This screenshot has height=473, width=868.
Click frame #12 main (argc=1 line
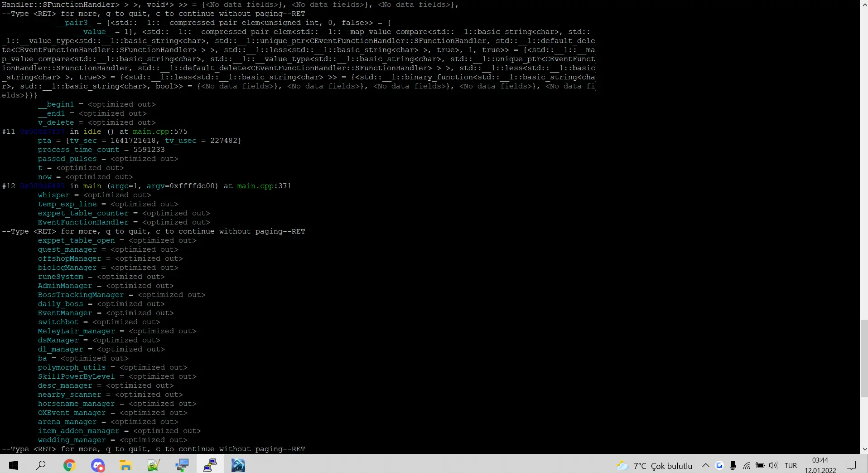coord(147,186)
